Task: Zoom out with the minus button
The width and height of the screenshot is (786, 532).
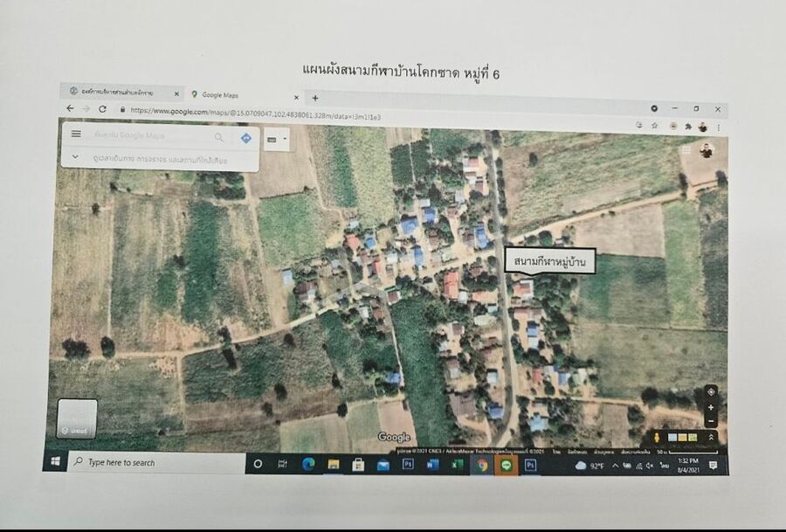Action: pos(711,423)
